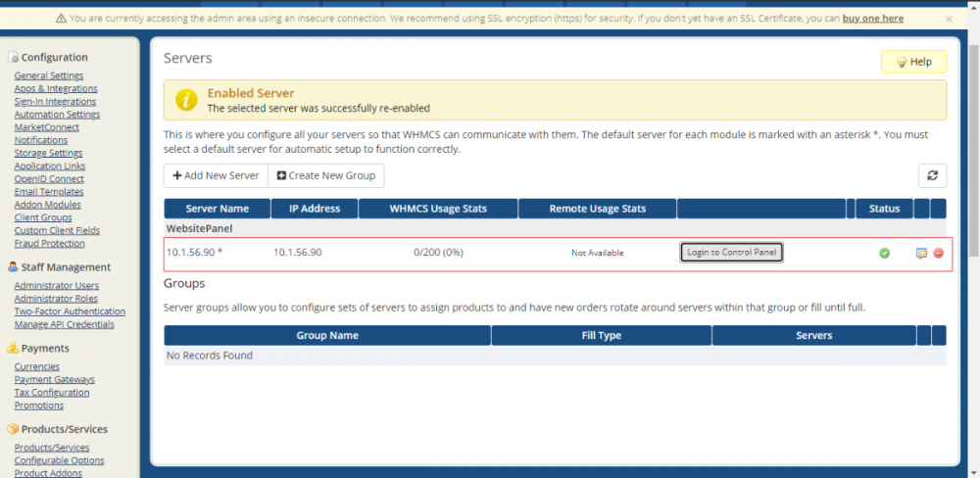
Task: Click the Configuration section icon in sidebar
Action: [13, 58]
